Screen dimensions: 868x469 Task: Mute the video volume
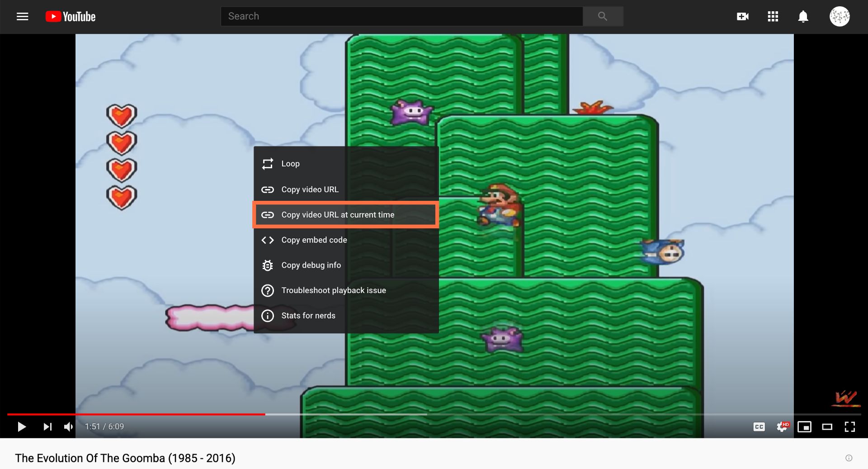68,426
